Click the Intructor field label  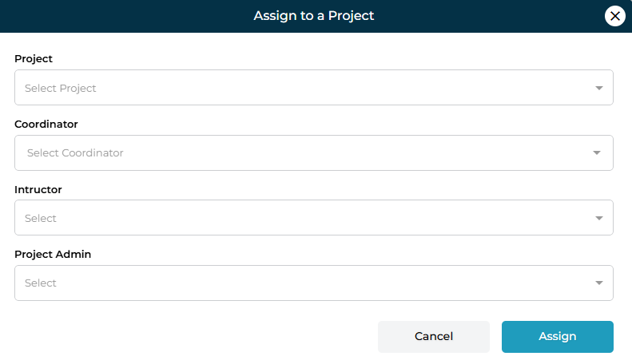[x=38, y=189]
